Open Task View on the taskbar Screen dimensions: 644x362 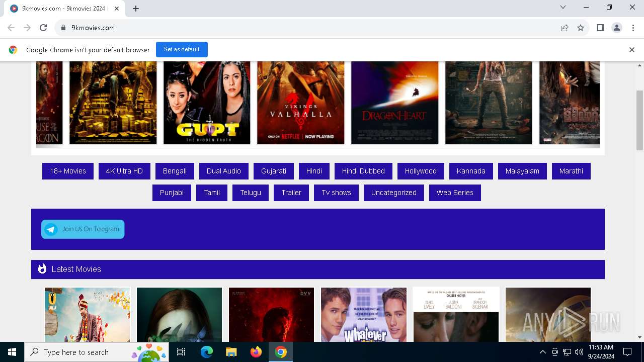[182, 352]
